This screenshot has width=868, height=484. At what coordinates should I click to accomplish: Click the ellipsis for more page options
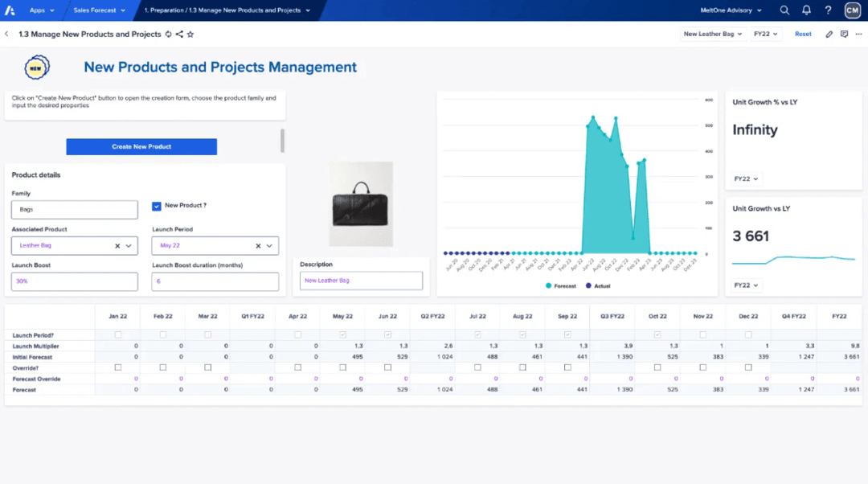pos(858,34)
